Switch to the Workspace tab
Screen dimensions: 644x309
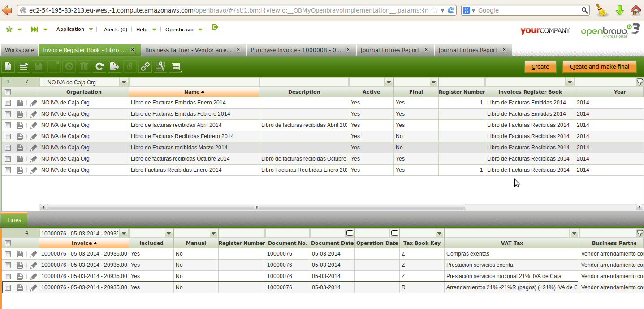(19, 50)
